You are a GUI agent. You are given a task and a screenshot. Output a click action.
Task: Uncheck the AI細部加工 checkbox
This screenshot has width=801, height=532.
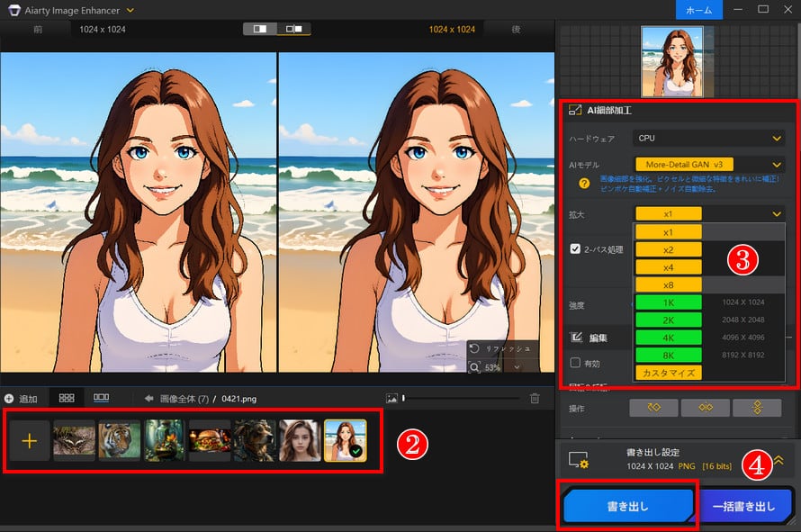(x=577, y=112)
